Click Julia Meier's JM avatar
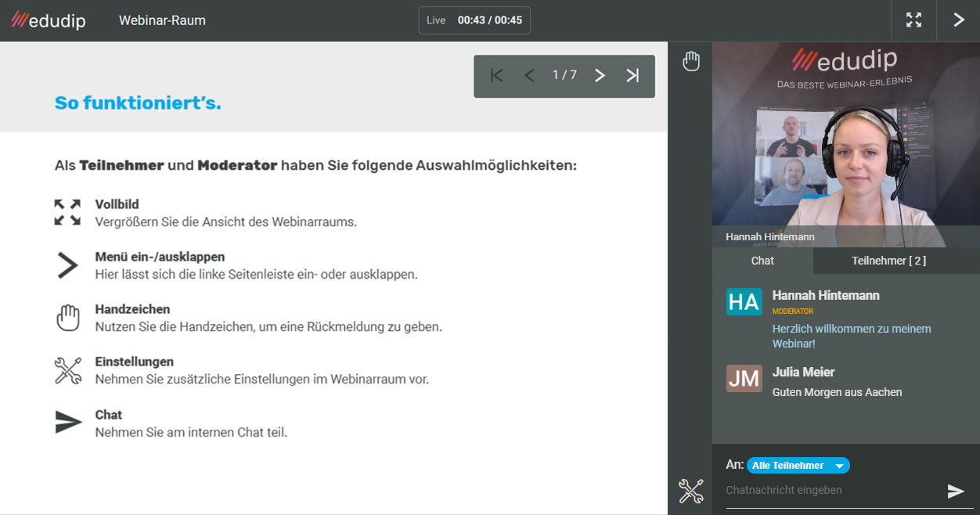This screenshot has width=980, height=515. pos(744,379)
